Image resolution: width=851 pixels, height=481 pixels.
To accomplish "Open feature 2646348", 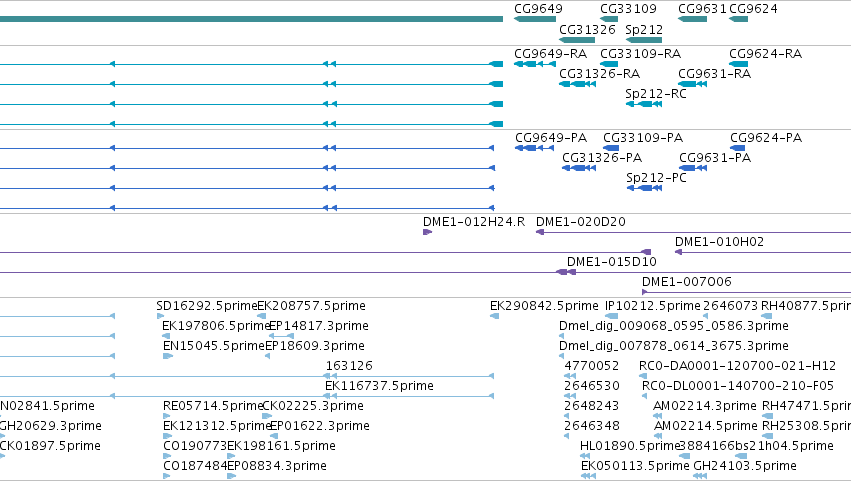I will [x=592, y=426].
